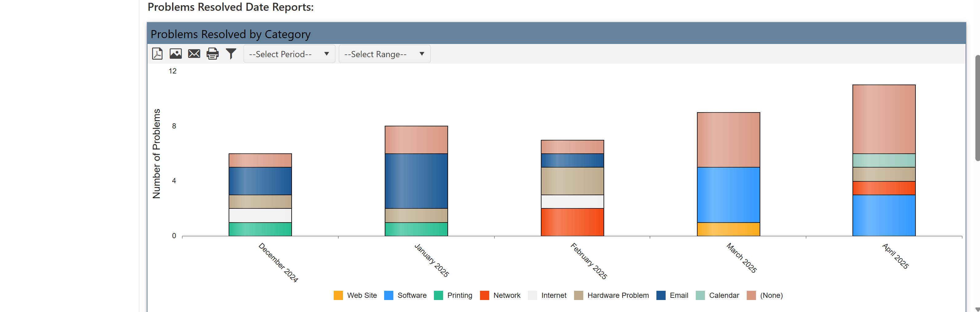Open the --Select Range-- dropdown
Screen dimensions: 980x312
pyautogui.click(x=384, y=54)
